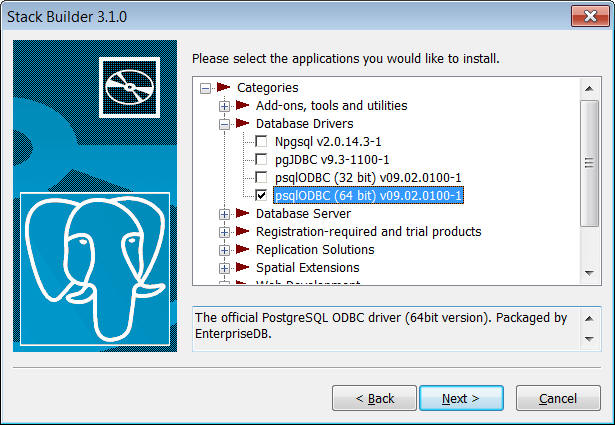Check the psqlODBC (32 bit) checkbox
The width and height of the screenshot is (615, 425).
pyautogui.click(x=261, y=177)
